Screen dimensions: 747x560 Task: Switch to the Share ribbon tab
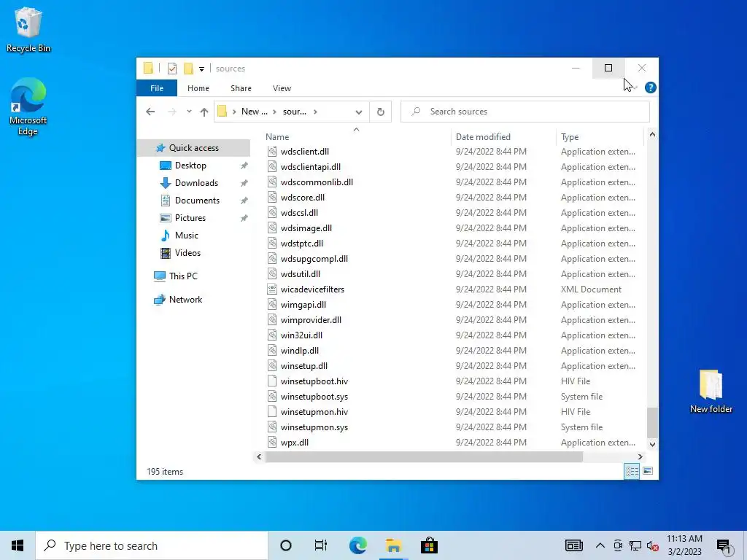coord(241,88)
